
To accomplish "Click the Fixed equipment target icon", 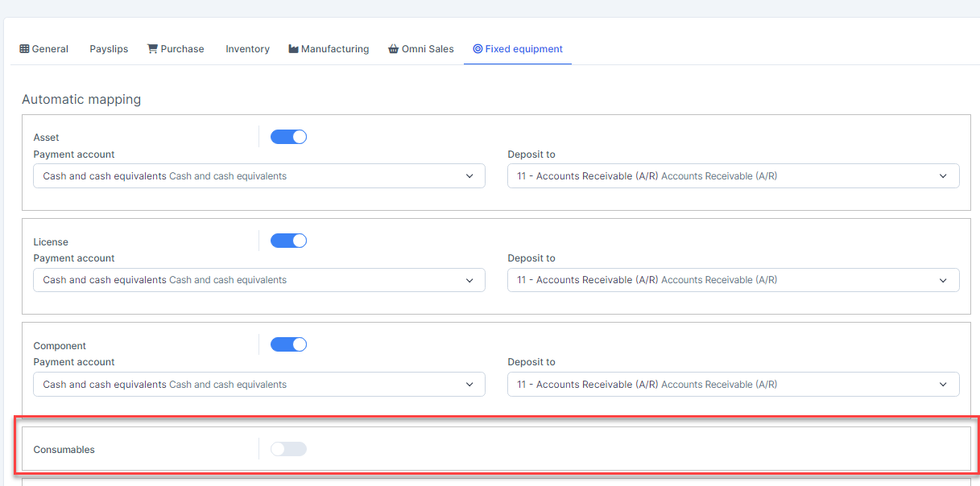I will point(478,49).
